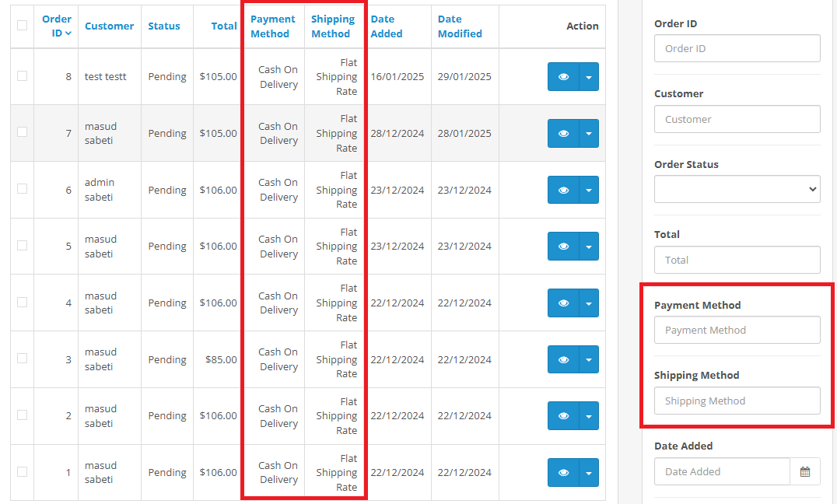
Task: Open the Date Added calendar picker
Action: [x=805, y=471]
